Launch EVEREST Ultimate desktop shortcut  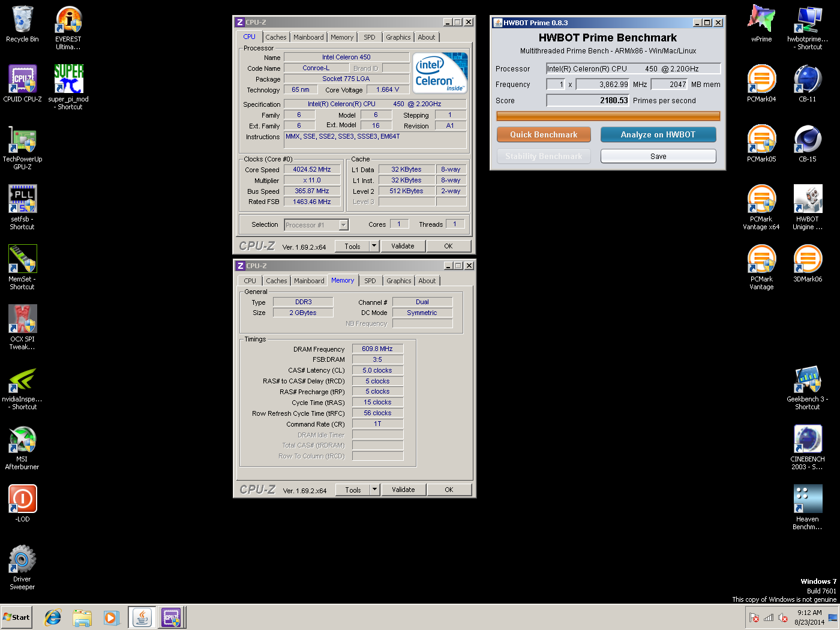68,28
